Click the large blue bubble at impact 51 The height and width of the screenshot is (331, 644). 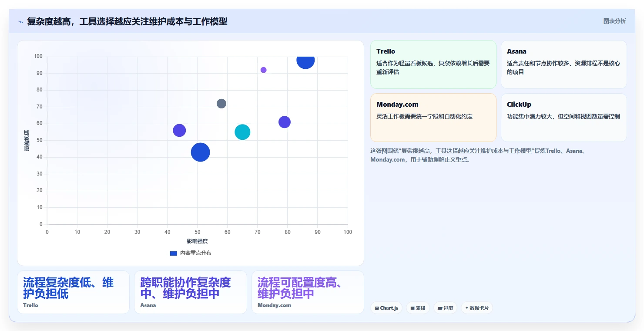(200, 152)
